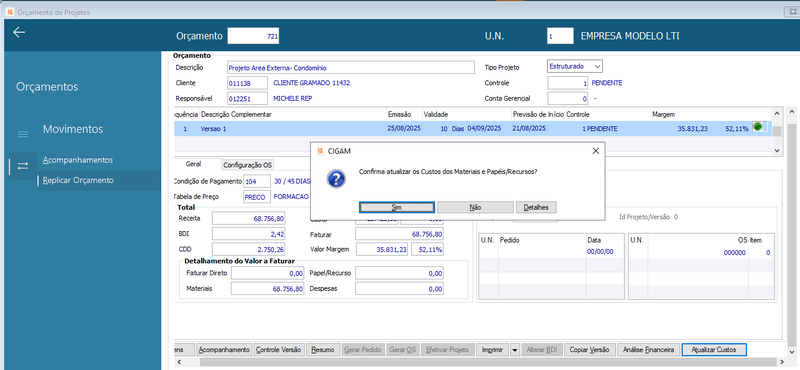Image resolution: width=800 pixels, height=370 pixels.
Task: Select the Geral tab
Action: point(193,164)
